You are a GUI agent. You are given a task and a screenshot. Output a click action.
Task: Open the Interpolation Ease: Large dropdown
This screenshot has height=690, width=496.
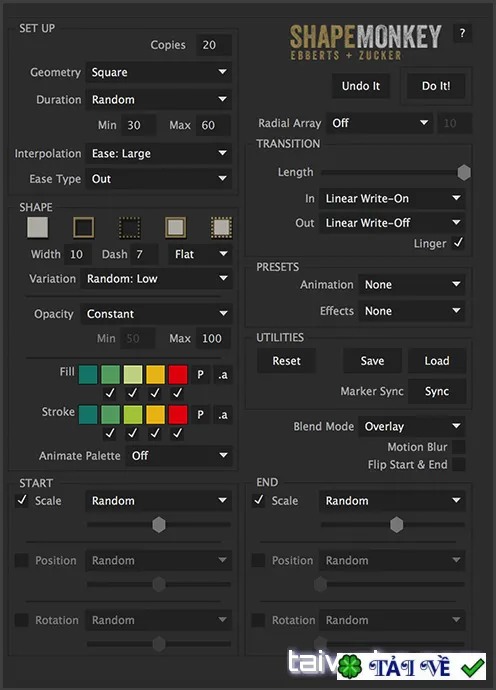[x=158, y=153]
